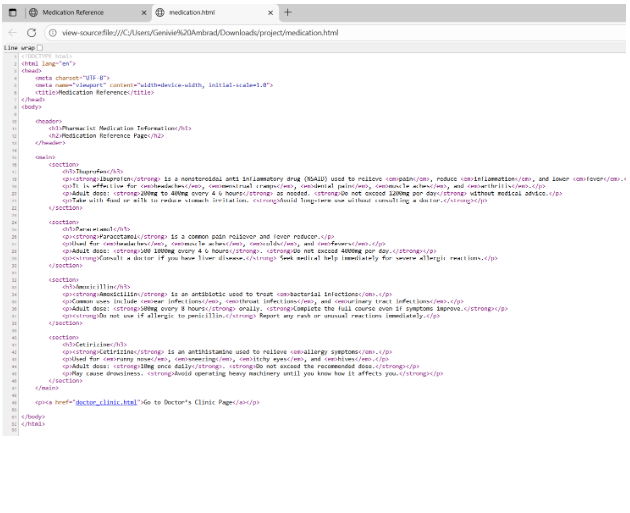
Task: Close the Medication Reference tab
Action: tap(144, 13)
